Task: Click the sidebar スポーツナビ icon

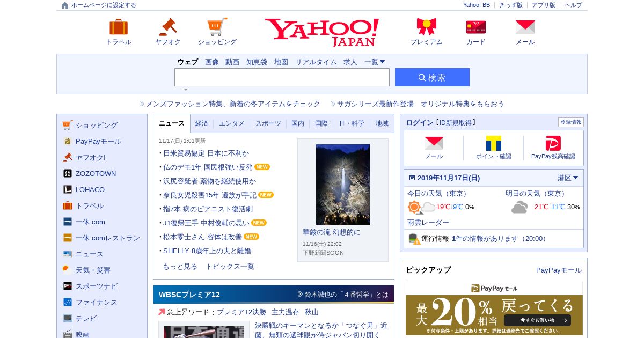Action: pos(67,286)
